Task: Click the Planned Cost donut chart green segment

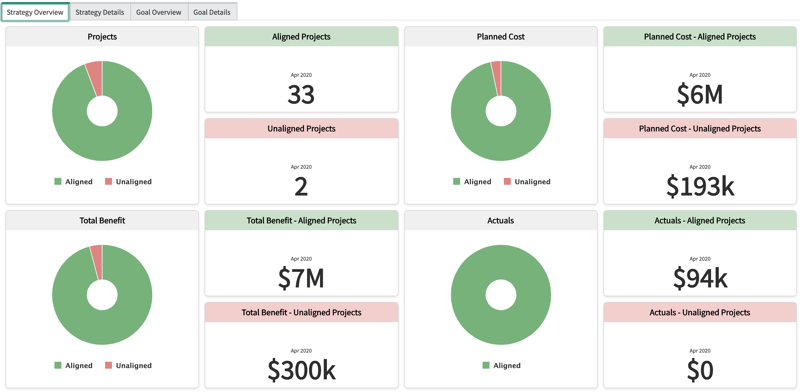Action: coord(501,143)
